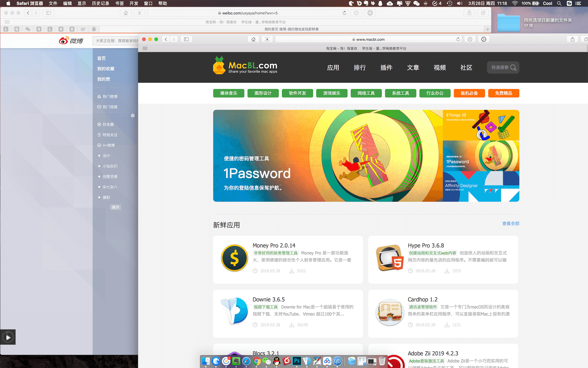The width and height of the screenshot is (588, 368).
Task: Select the Things 3 banner thumbnail
Action: (x=481, y=125)
